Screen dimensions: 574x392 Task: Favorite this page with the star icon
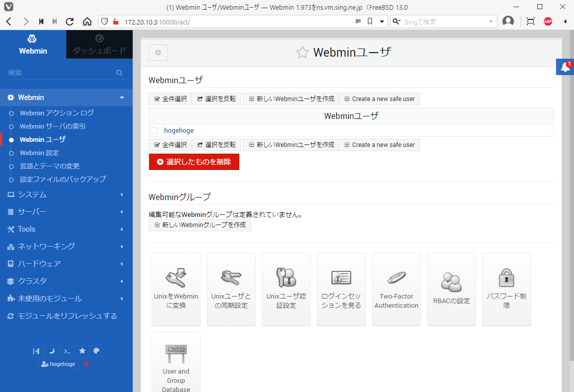(x=303, y=53)
